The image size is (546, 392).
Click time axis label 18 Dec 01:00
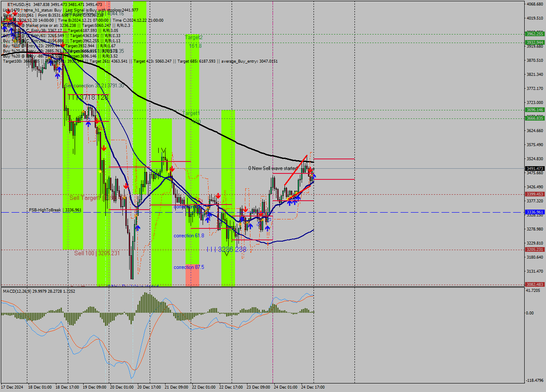40,387
